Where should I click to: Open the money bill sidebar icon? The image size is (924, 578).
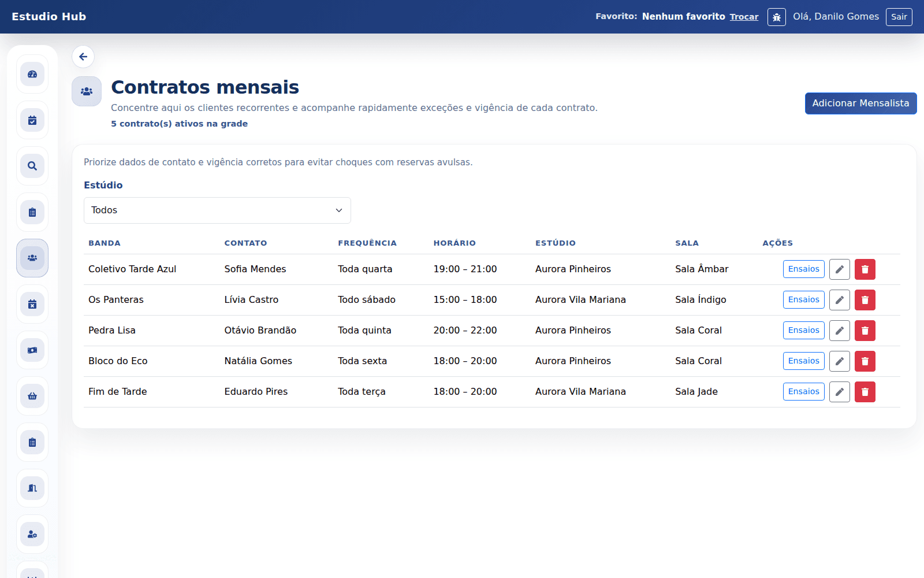[x=32, y=350]
